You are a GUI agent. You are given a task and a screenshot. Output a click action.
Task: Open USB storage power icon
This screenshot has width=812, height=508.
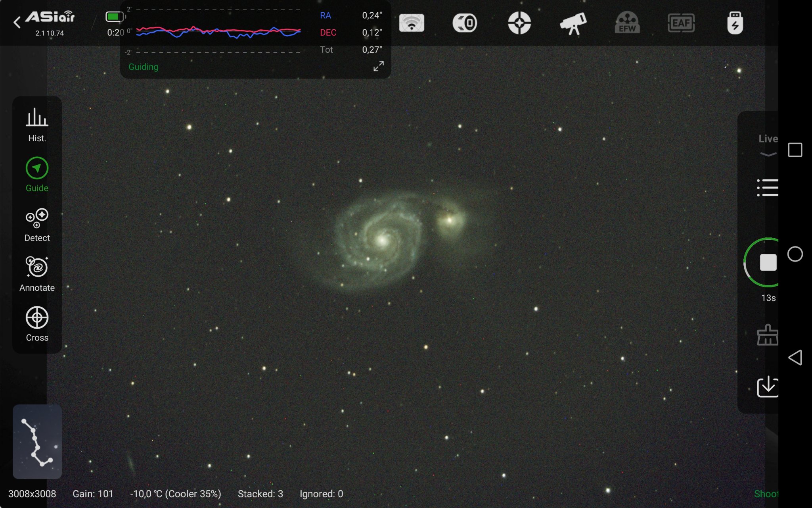(x=735, y=23)
